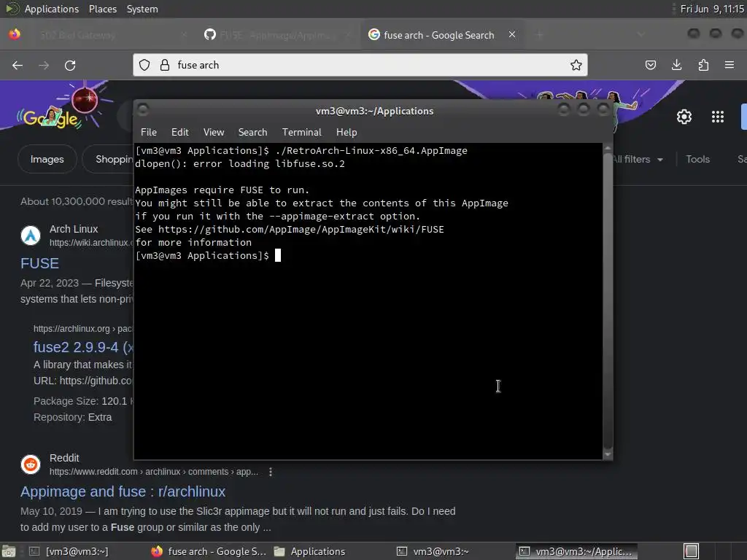747x560 pixels.
Task: Open Google search Tools
Action: [x=697, y=160]
